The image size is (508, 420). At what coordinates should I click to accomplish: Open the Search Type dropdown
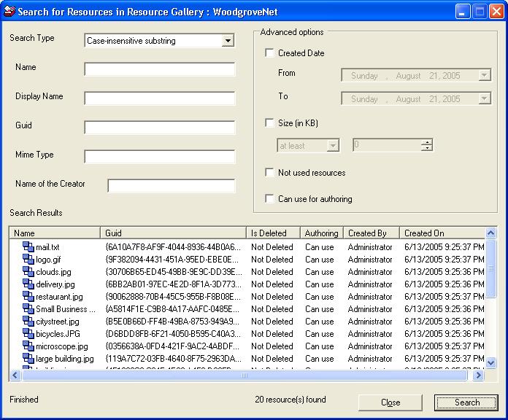coord(228,41)
